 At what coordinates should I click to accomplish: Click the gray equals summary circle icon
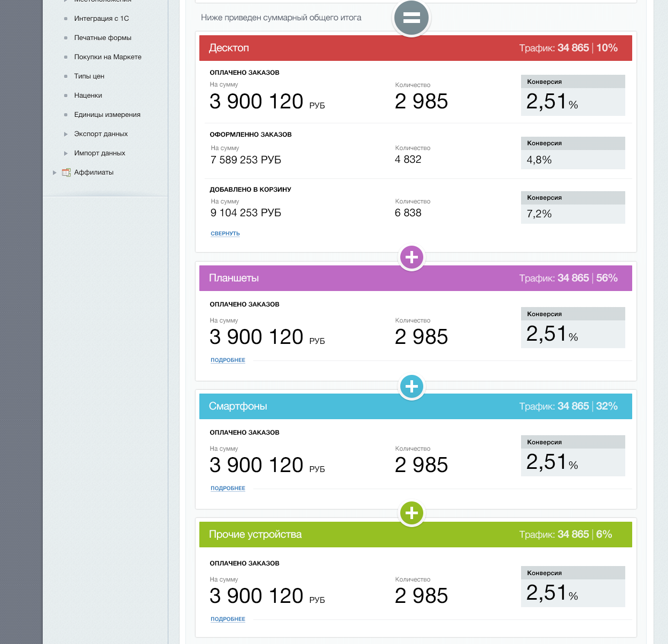coord(411,18)
